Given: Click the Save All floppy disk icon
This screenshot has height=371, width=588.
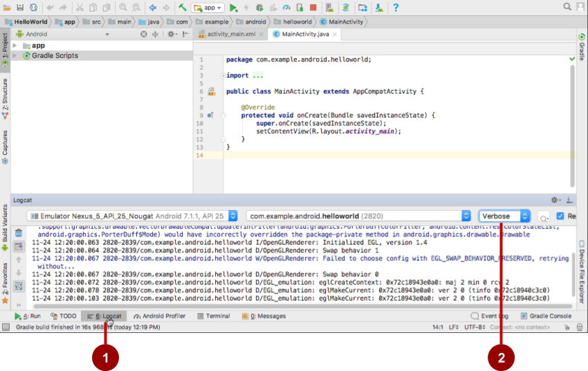Looking at the screenshot, I should click(x=20, y=8).
